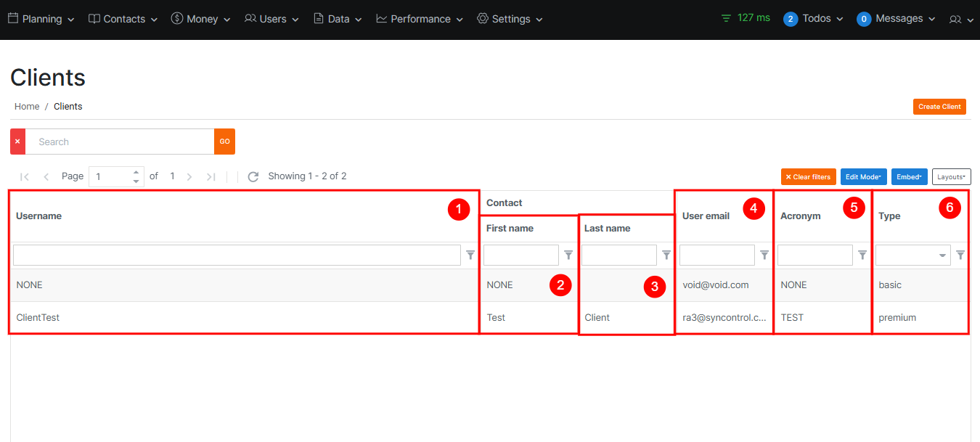Viewport: 980px width, 442px height.
Task: Click the filter icon for Acronym column
Action: click(x=862, y=255)
